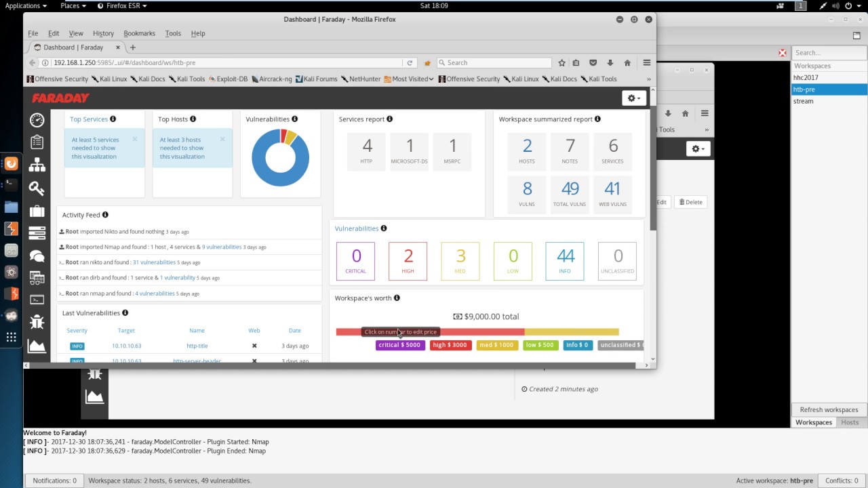Open the 9 vulnerabilities link in Activity Feed
Image resolution: width=868 pixels, height=488 pixels.
[221, 247]
